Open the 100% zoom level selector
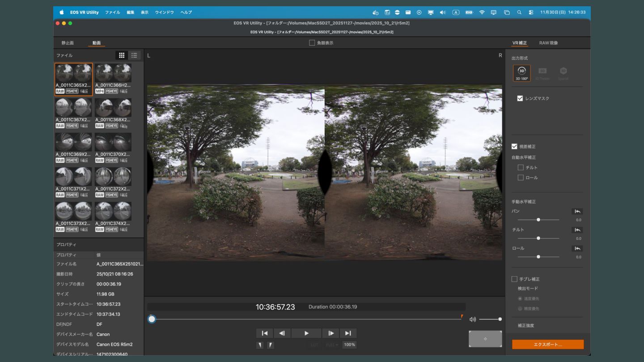 pyautogui.click(x=349, y=345)
